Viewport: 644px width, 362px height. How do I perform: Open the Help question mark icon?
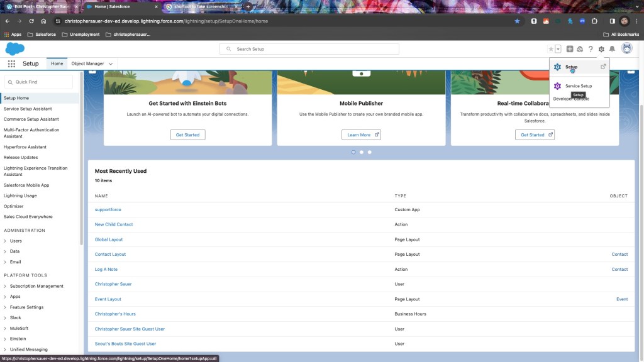591,49
